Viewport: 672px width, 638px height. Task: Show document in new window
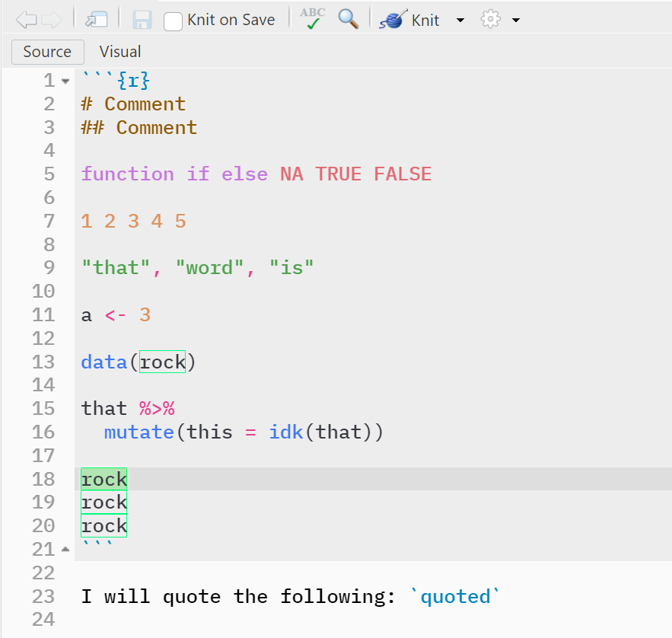pyautogui.click(x=97, y=20)
